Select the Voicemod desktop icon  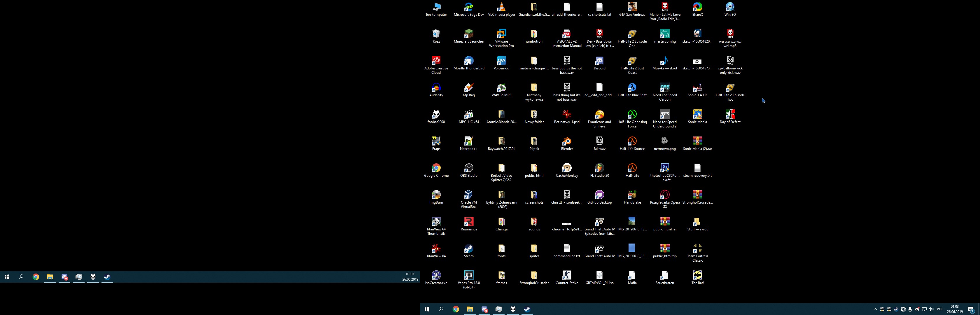point(501,63)
